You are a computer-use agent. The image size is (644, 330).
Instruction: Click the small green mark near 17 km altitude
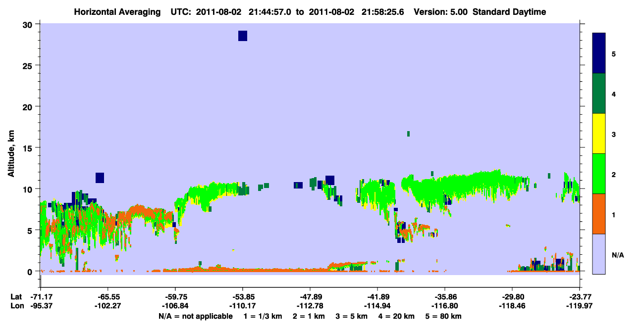(x=408, y=134)
